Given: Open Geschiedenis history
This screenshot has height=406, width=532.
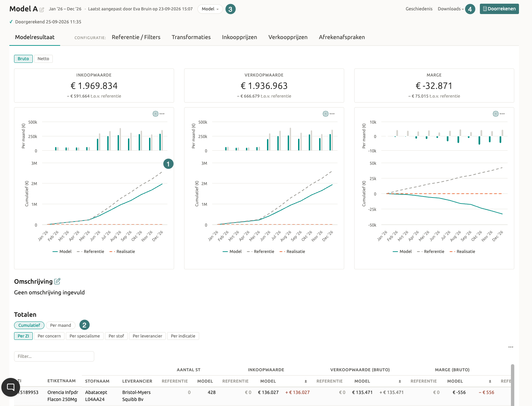Looking at the screenshot, I should tap(419, 9).
